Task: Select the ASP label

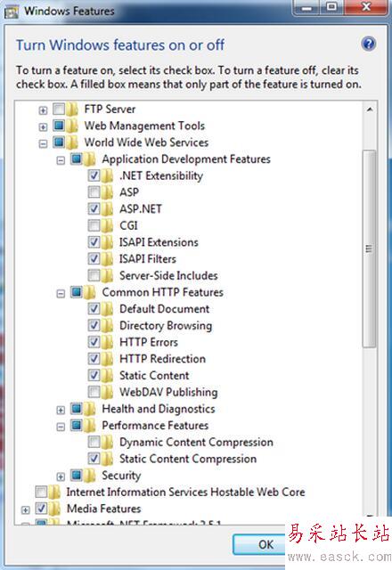Action: 129,192
